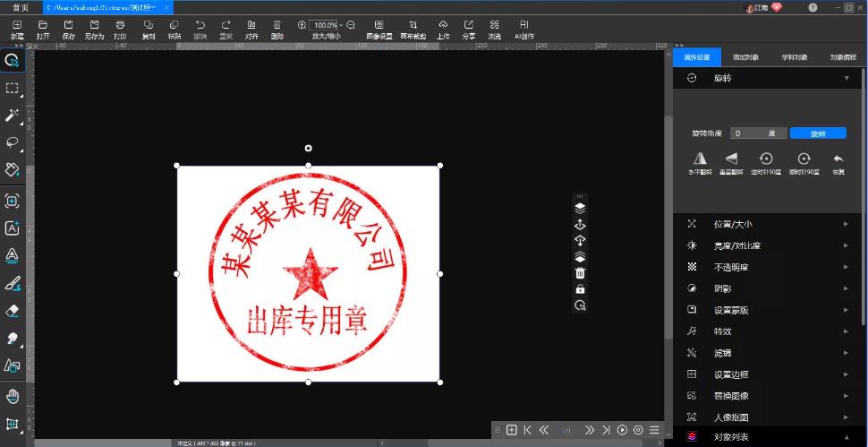The image size is (868, 447).
Task: Select the paintbrush tool
Action: click(x=13, y=284)
